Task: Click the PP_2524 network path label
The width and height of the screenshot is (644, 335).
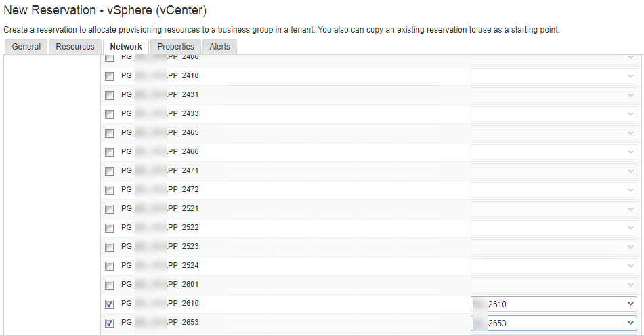Action: point(160,265)
